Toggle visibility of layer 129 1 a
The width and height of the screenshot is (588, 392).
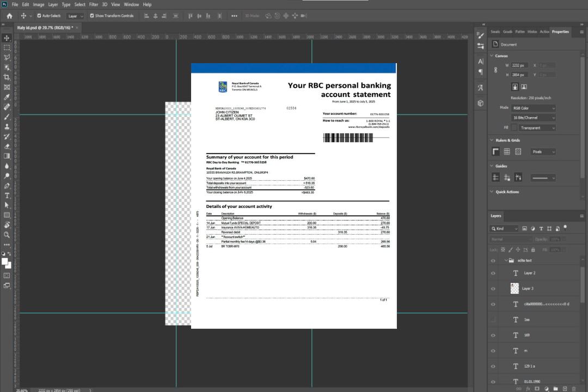coord(493,366)
